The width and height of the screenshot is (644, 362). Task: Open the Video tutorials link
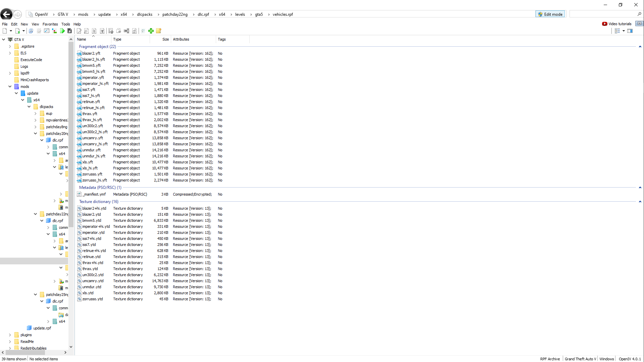point(620,24)
